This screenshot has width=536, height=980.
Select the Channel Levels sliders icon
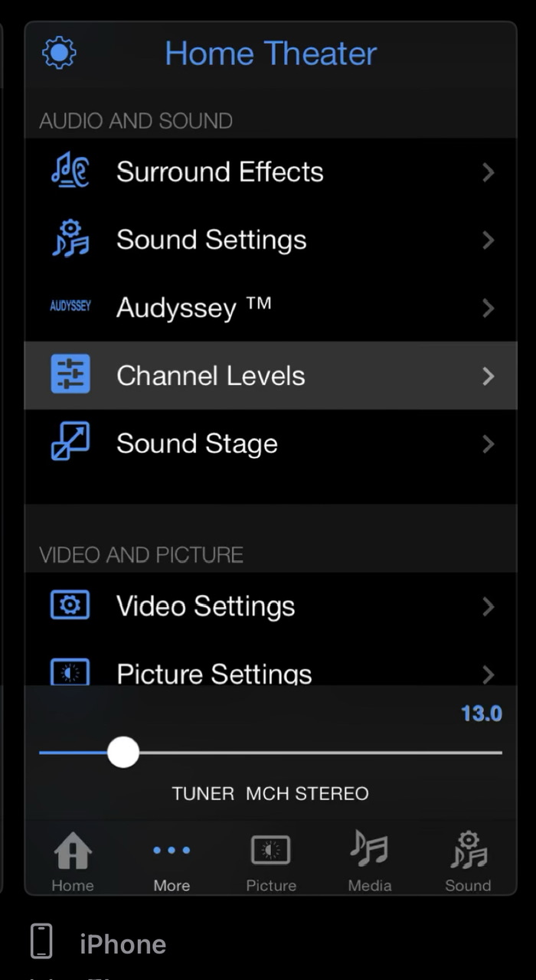point(70,374)
